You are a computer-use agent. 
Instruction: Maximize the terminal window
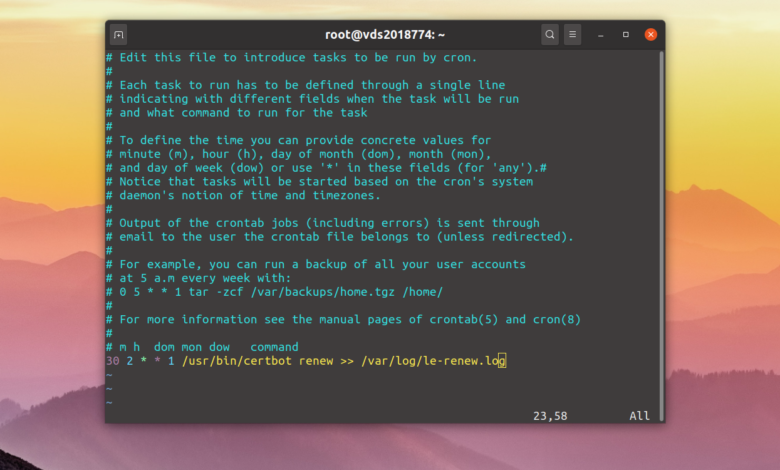[x=626, y=34]
